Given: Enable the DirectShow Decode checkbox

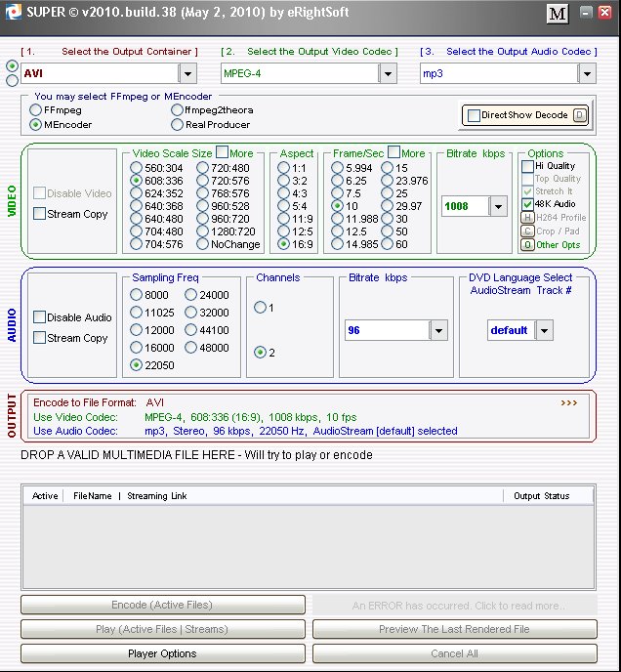Looking at the screenshot, I should coord(474,115).
